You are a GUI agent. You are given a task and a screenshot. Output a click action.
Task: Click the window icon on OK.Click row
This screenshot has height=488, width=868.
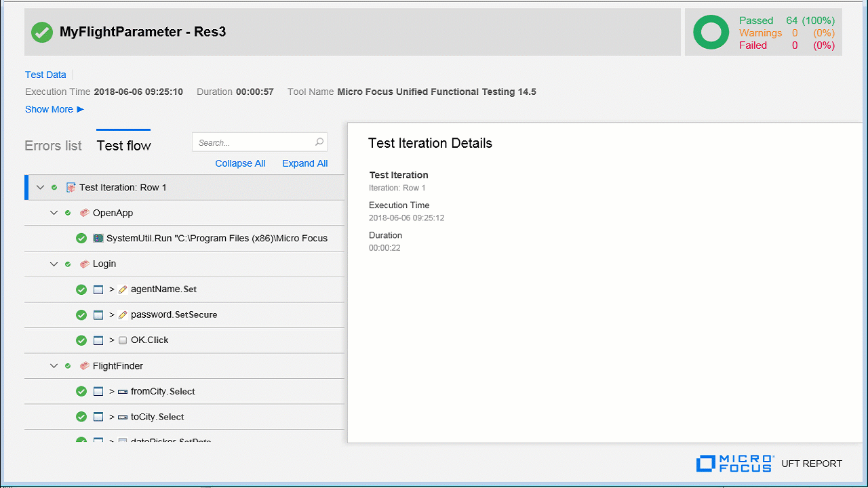pyautogui.click(x=99, y=340)
